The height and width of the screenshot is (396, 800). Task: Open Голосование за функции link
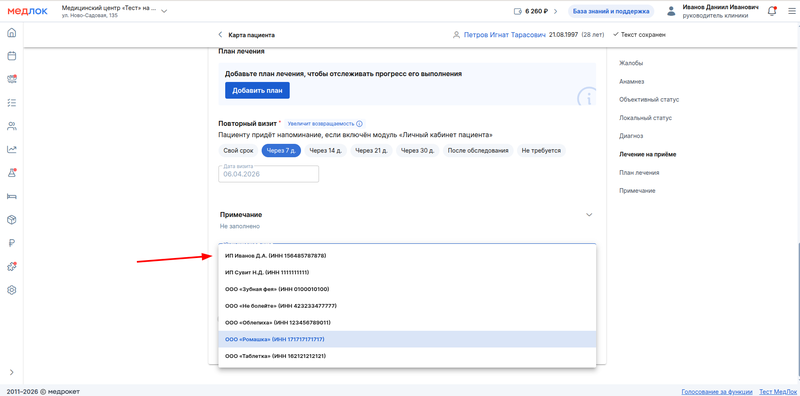click(x=717, y=391)
